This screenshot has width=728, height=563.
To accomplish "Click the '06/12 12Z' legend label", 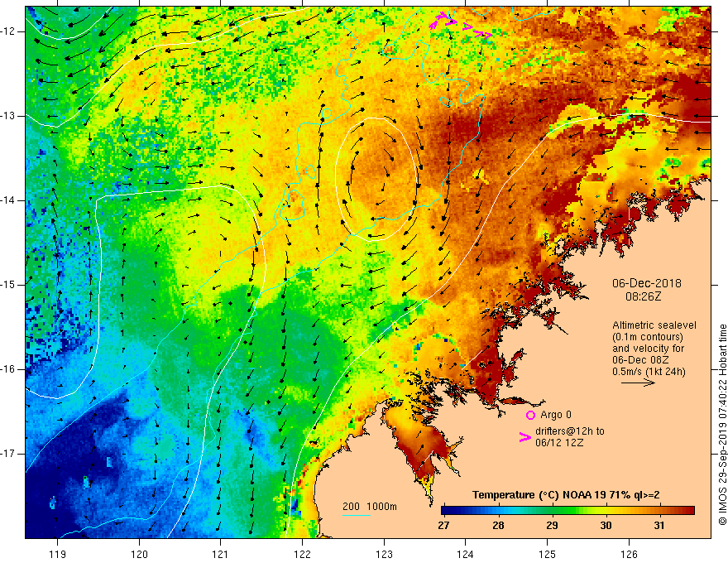I will tap(559, 443).
